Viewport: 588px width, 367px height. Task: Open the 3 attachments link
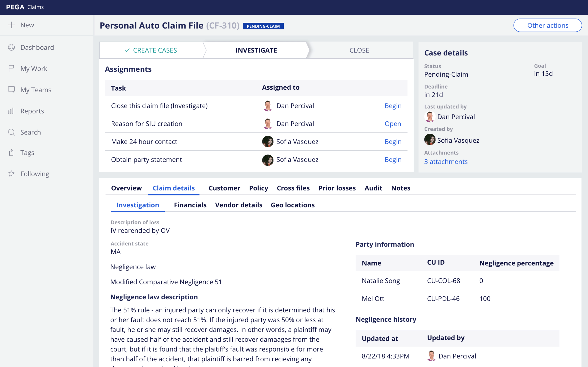coord(446,162)
